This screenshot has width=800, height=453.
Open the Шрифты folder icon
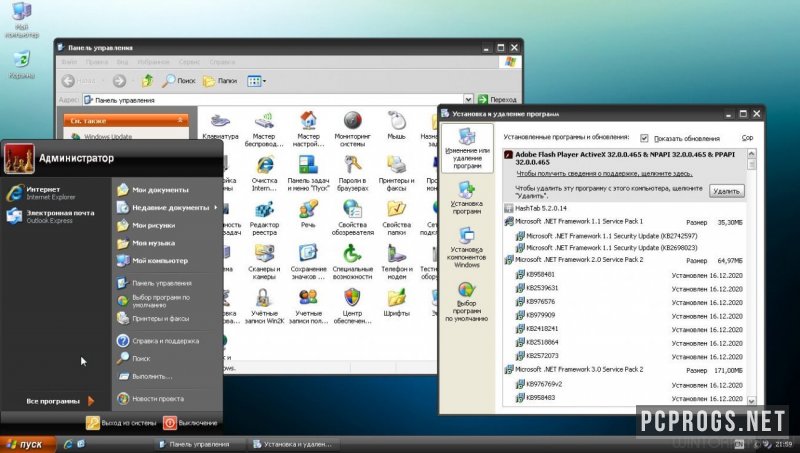396,303
